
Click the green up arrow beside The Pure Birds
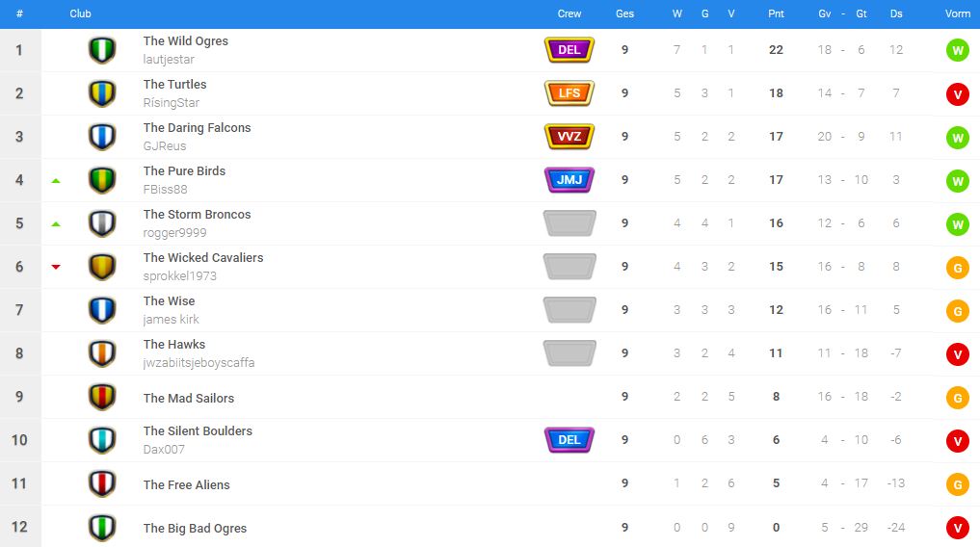pos(56,180)
